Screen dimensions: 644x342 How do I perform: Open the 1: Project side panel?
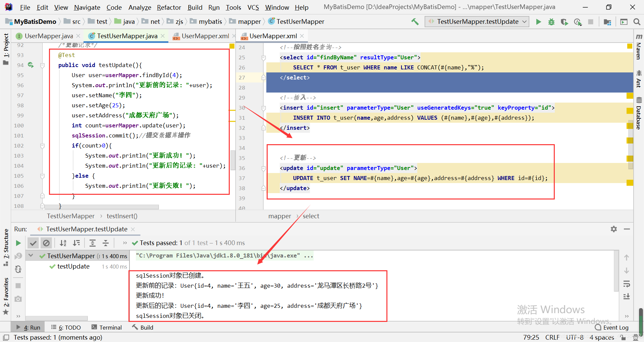6,49
